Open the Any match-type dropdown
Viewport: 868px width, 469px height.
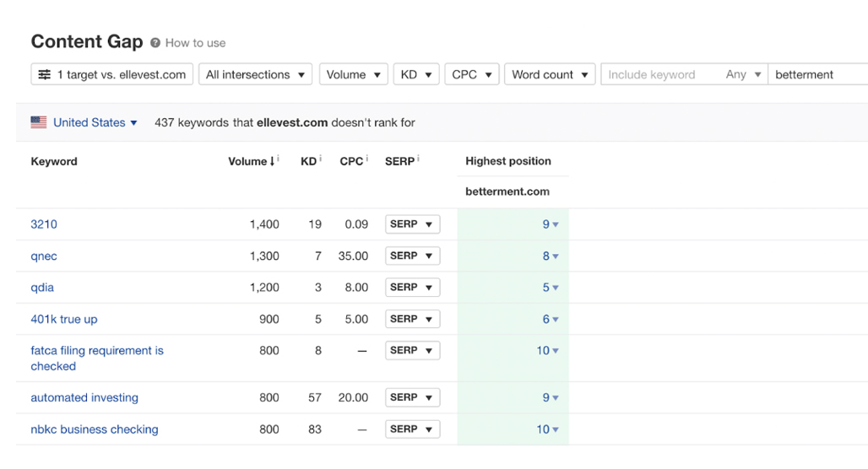(x=743, y=74)
